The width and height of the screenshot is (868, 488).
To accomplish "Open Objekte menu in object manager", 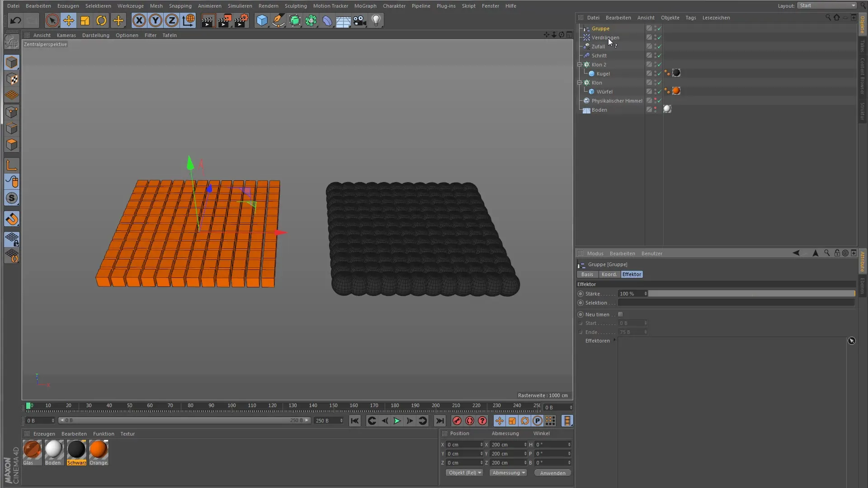I will click(x=670, y=18).
